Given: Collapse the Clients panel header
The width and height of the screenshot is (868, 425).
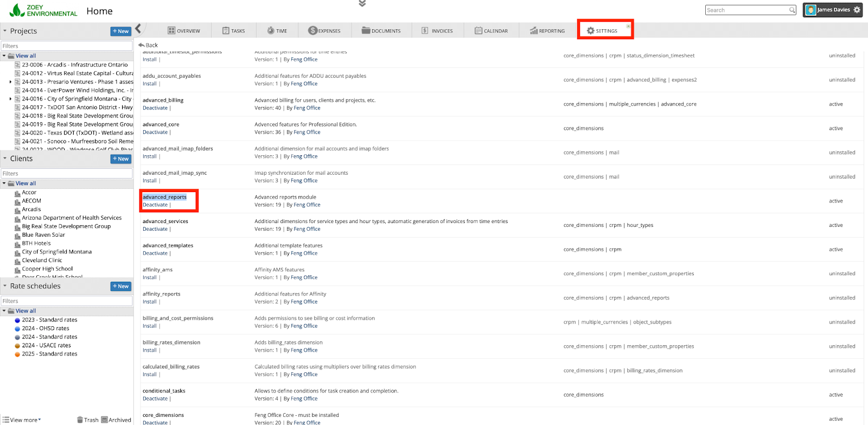Looking at the screenshot, I should click(5, 158).
